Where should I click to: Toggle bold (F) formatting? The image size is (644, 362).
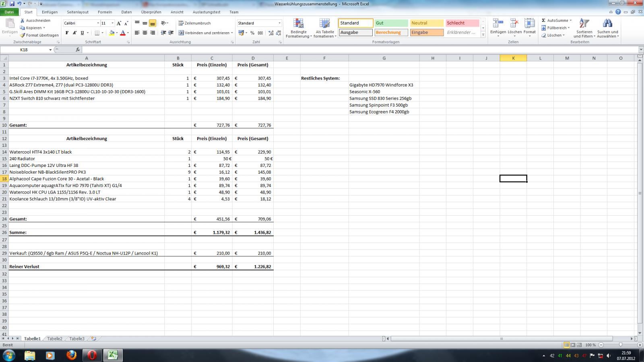tap(67, 33)
